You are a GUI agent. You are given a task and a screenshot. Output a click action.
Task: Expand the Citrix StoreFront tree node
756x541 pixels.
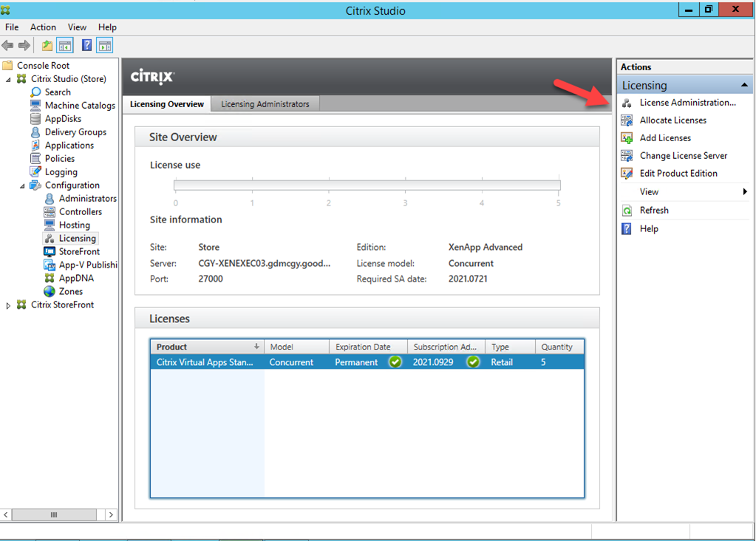tap(8, 305)
